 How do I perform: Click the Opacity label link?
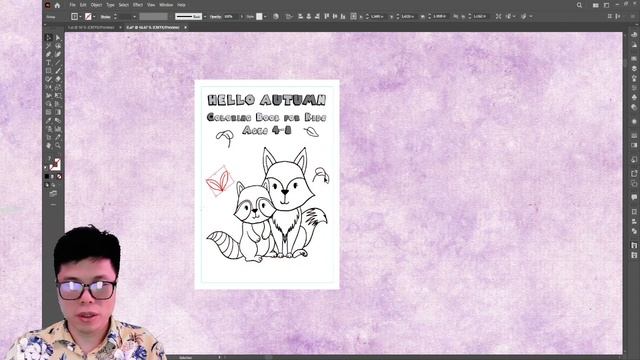[x=215, y=16]
